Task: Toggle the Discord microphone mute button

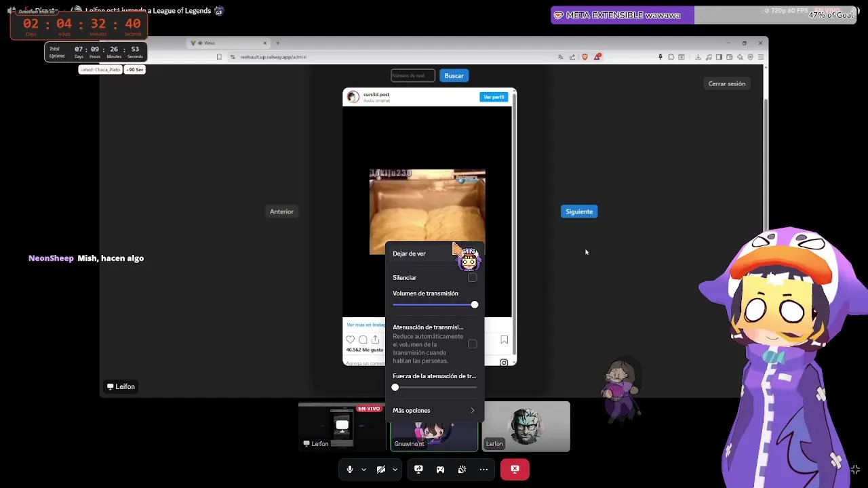Action: (x=350, y=469)
